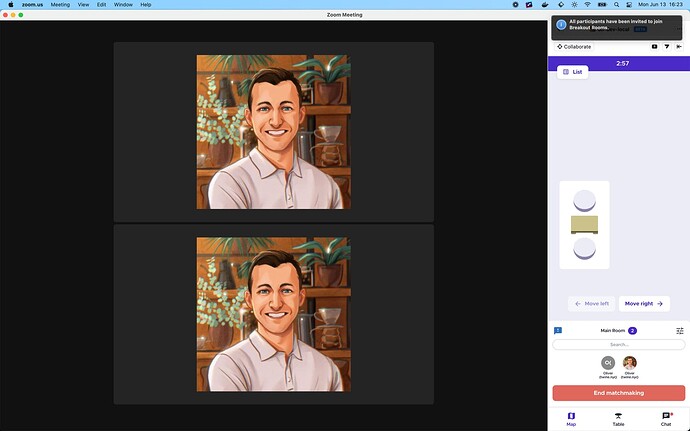Click the video camera icon beside Collaborate

(654, 47)
